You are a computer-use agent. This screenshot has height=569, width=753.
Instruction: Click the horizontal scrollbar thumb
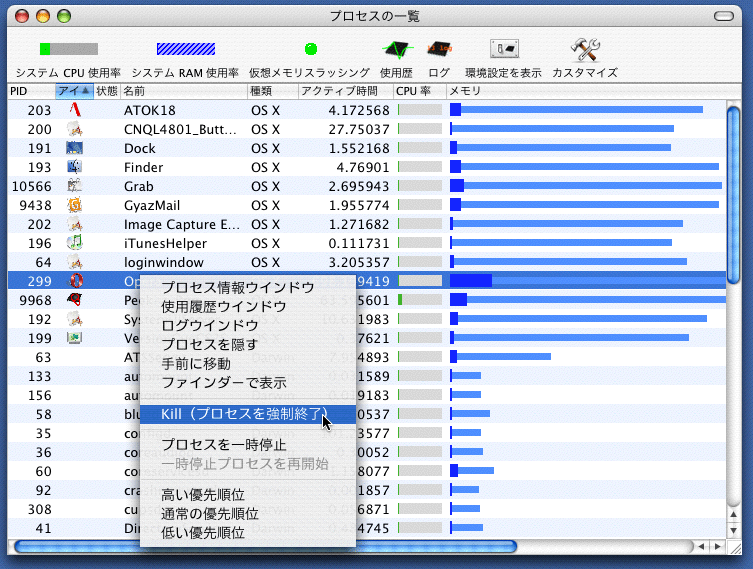[266, 546]
